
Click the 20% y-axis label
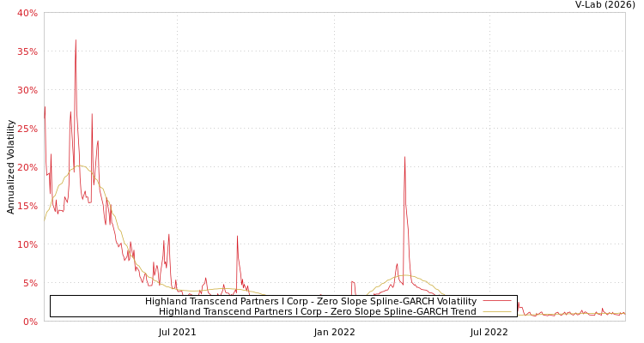tap(27, 167)
